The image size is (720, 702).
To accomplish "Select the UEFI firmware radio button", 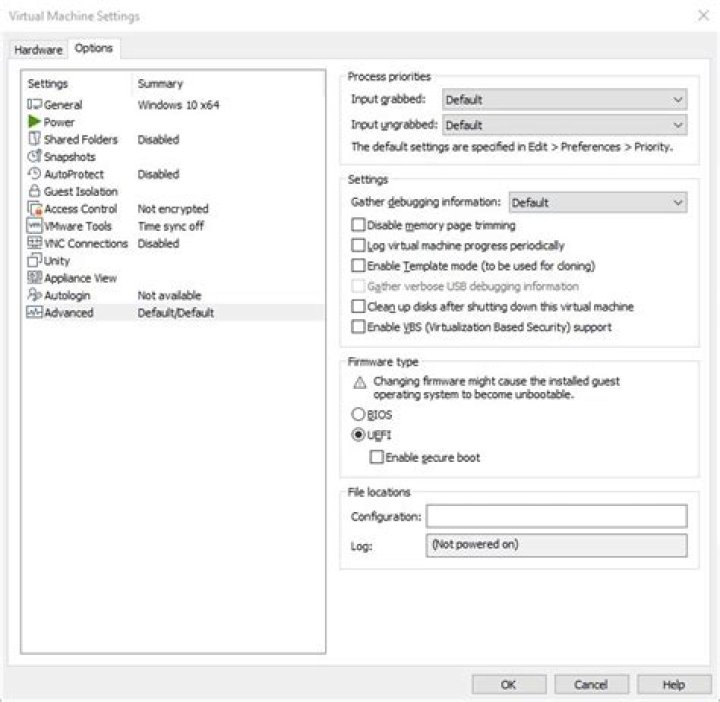I will click(358, 434).
